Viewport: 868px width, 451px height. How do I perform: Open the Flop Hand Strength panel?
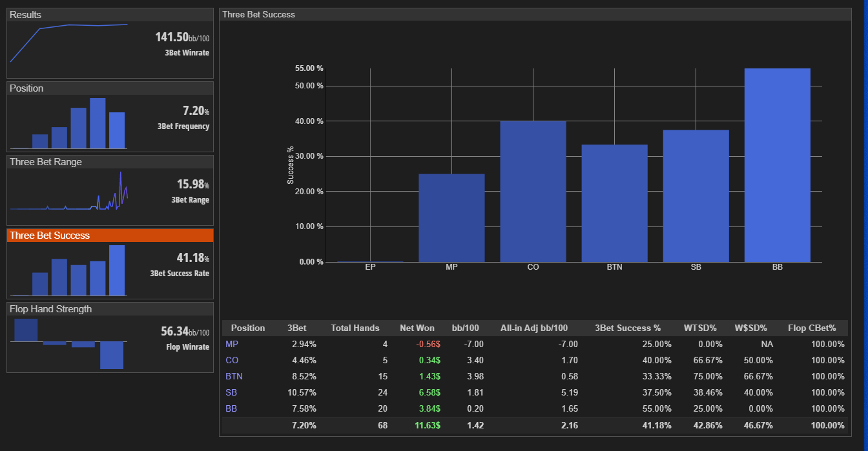[x=110, y=337]
